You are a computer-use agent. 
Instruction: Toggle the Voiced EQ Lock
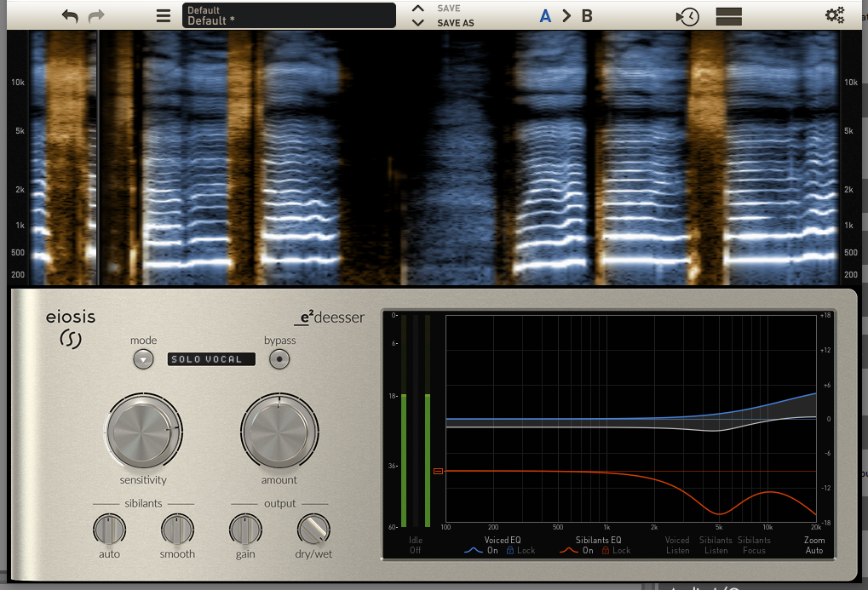click(x=521, y=550)
